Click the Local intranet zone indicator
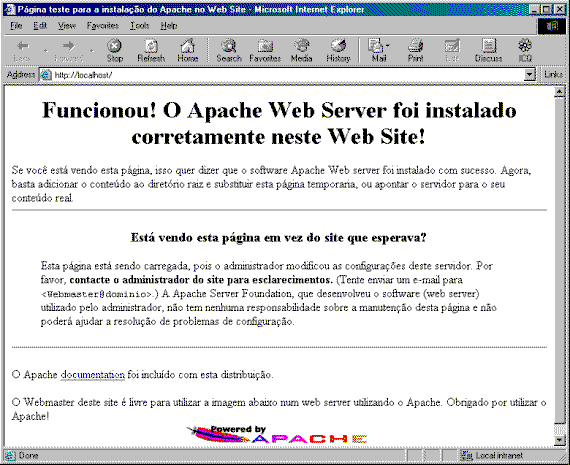 (x=493, y=455)
